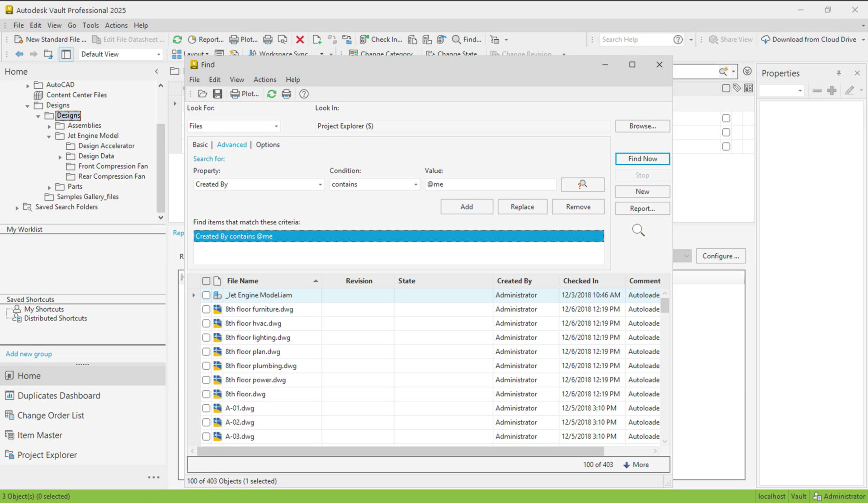
Task: Open search in Find dialog toolbar
Action: [202, 94]
